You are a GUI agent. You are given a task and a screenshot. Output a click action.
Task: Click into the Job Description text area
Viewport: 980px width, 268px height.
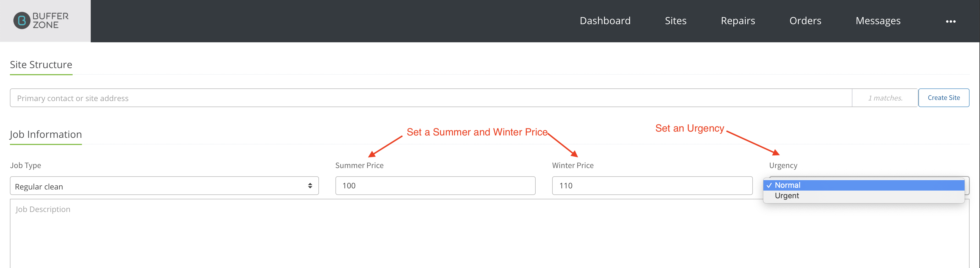coord(490,233)
